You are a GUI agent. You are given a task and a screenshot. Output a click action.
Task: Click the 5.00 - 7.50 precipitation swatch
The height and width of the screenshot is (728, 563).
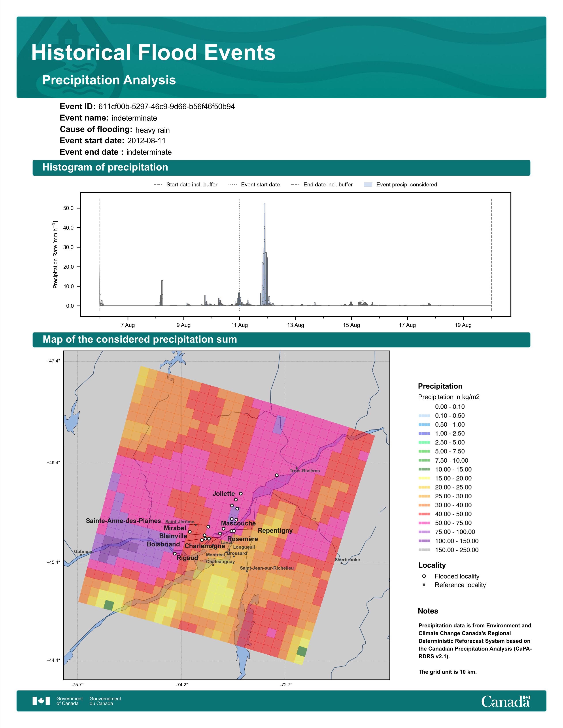click(x=424, y=451)
